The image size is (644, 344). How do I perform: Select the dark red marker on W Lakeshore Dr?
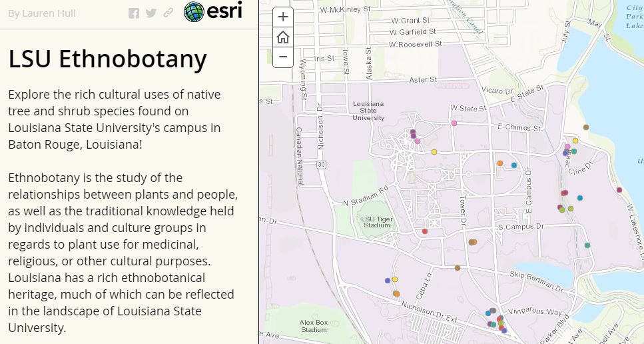(x=619, y=190)
